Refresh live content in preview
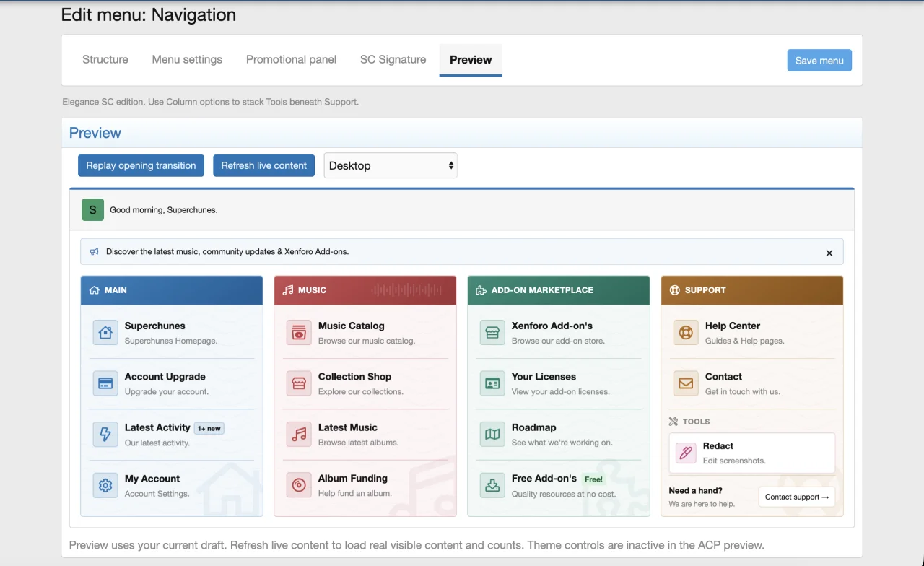 click(x=264, y=165)
